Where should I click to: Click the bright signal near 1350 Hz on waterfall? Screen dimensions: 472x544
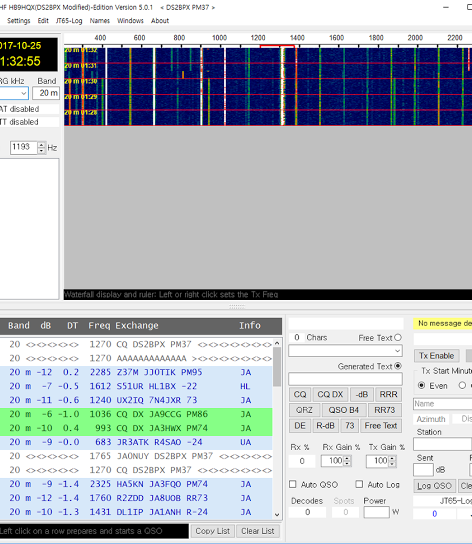pos(283,87)
